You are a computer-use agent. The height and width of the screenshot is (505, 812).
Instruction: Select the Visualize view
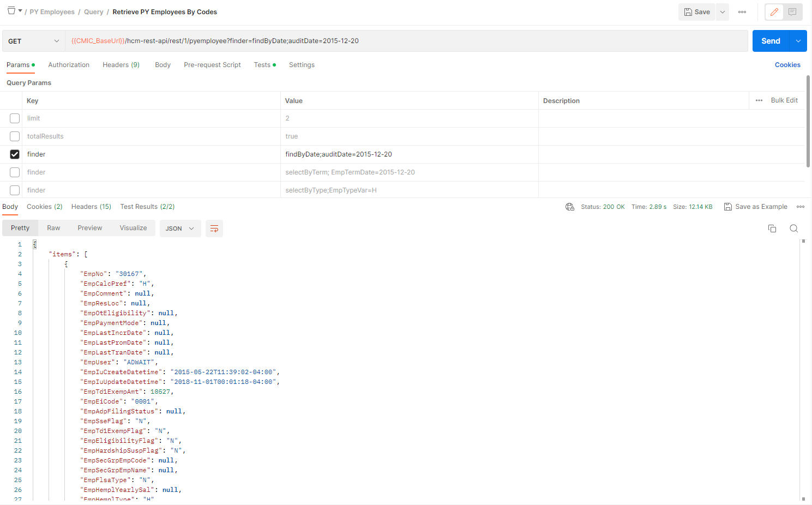(x=134, y=228)
